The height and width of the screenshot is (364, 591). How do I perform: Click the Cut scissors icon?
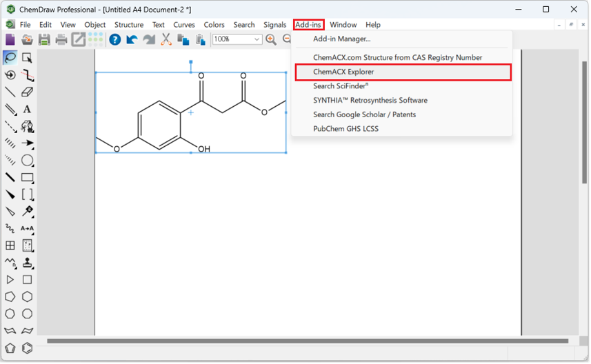pyautogui.click(x=166, y=39)
